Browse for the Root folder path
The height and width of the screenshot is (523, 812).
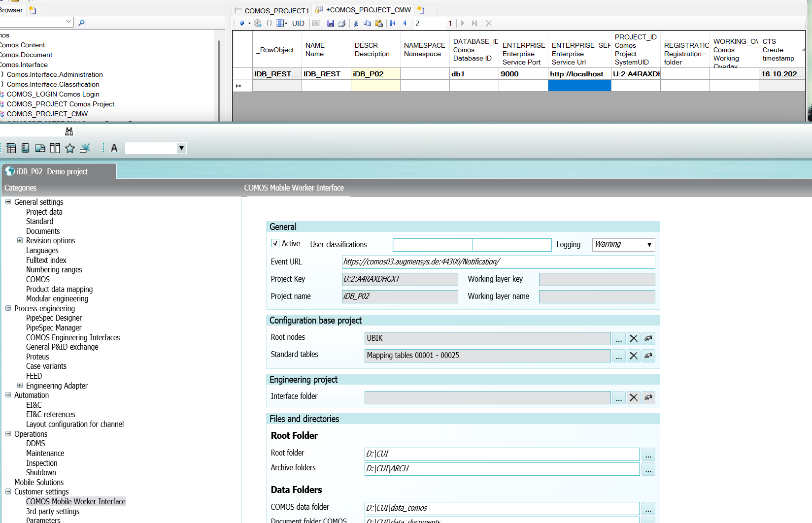(648, 454)
